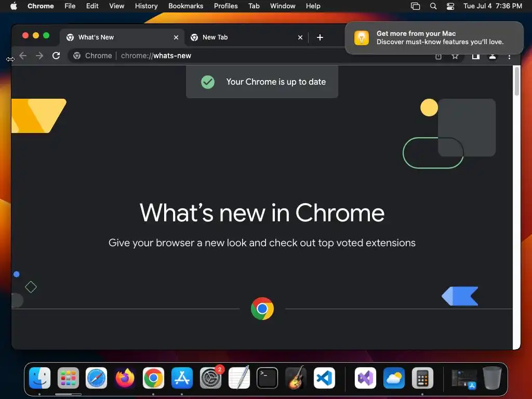This screenshot has width=532, height=399.
Task: Launch Terminal from the Dock
Action: (268, 378)
